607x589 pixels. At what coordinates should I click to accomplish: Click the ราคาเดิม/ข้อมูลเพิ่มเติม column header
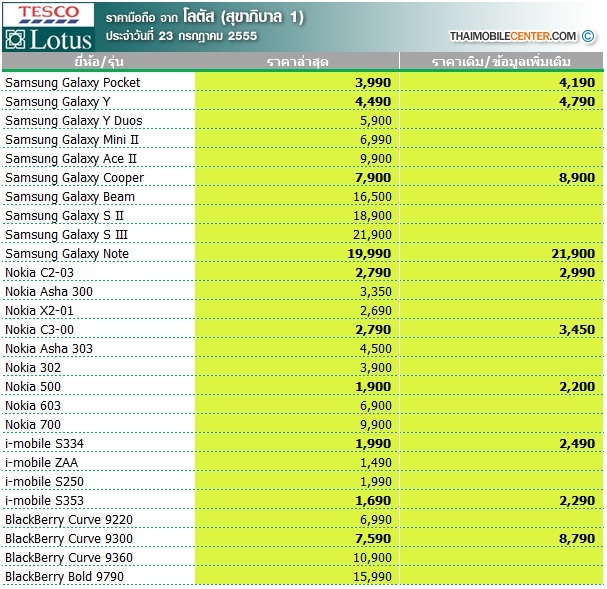(x=501, y=62)
